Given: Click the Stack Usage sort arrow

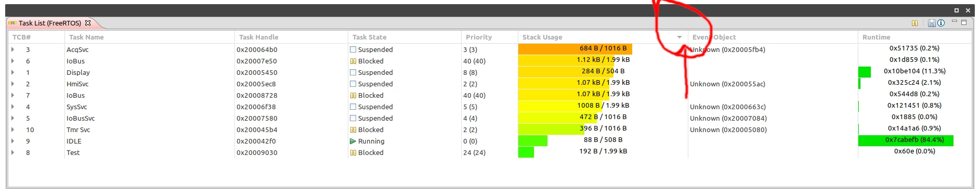Looking at the screenshot, I should 680,37.
